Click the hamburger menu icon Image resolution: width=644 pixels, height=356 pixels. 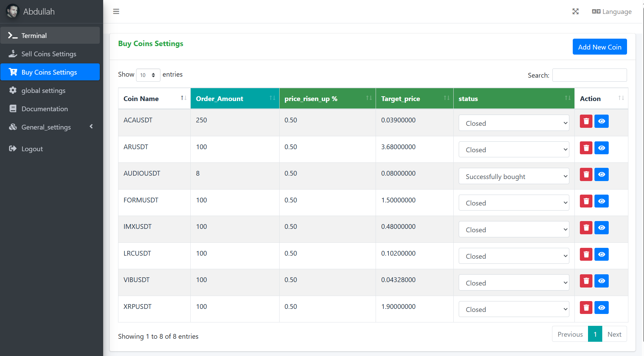click(x=116, y=12)
